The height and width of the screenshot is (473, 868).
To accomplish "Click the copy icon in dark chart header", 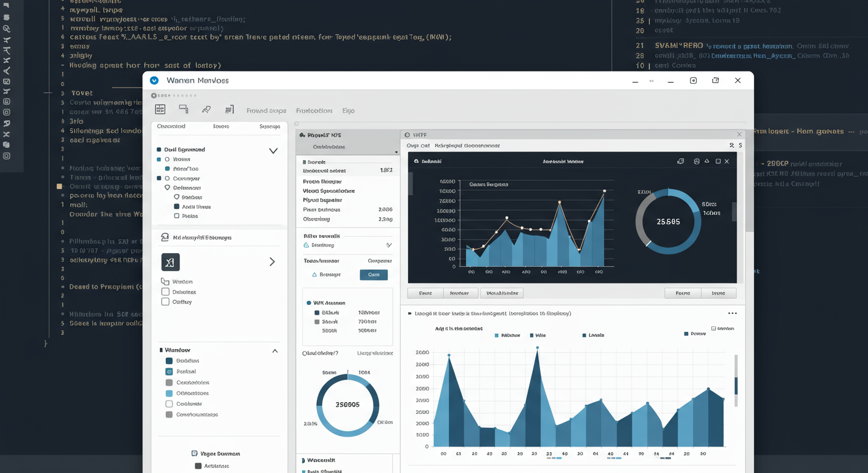I will click(681, 161).
